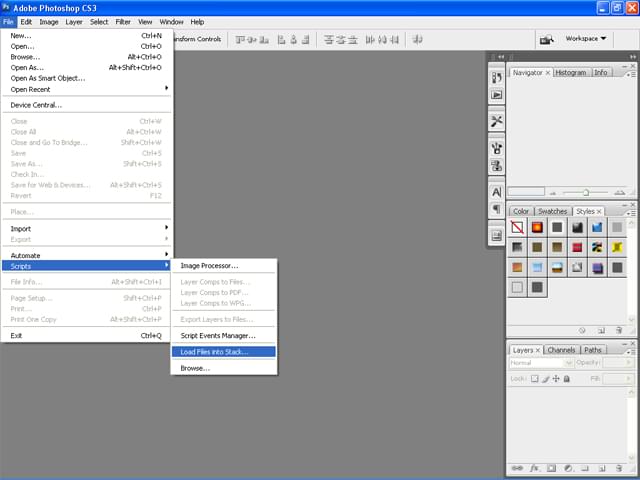Toggle Lock Position in Layers panel
This screenshot has width=640, height=480.
tap(556, 379)
